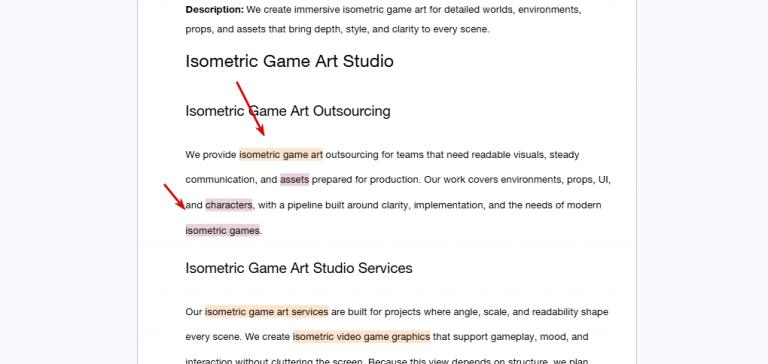
Task: Click the text 'props, and assets that bring depth'
Action: pos(264,29)
